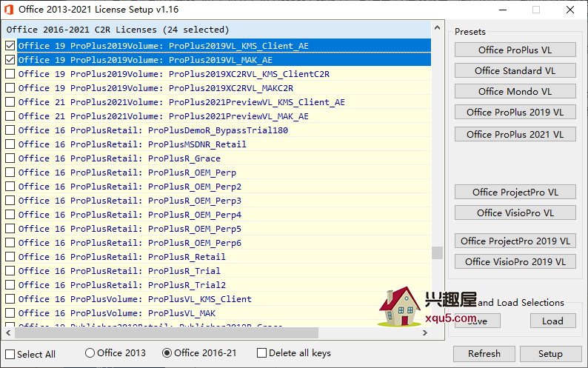
Task: Select row ProPlusR_OEM_Perp3
Action: 217,201
